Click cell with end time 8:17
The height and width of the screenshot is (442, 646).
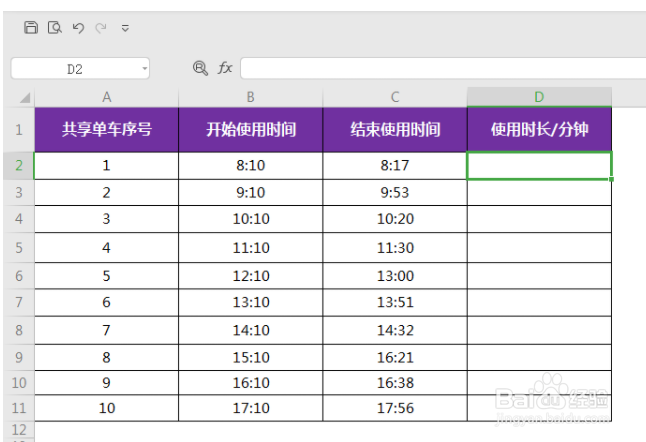[395, 166]
